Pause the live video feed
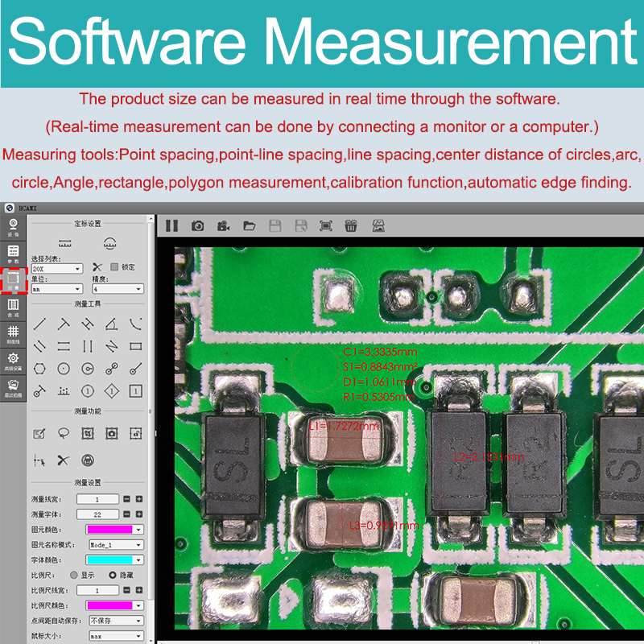Viewport: 644px width, 644px height. (171, 226)
